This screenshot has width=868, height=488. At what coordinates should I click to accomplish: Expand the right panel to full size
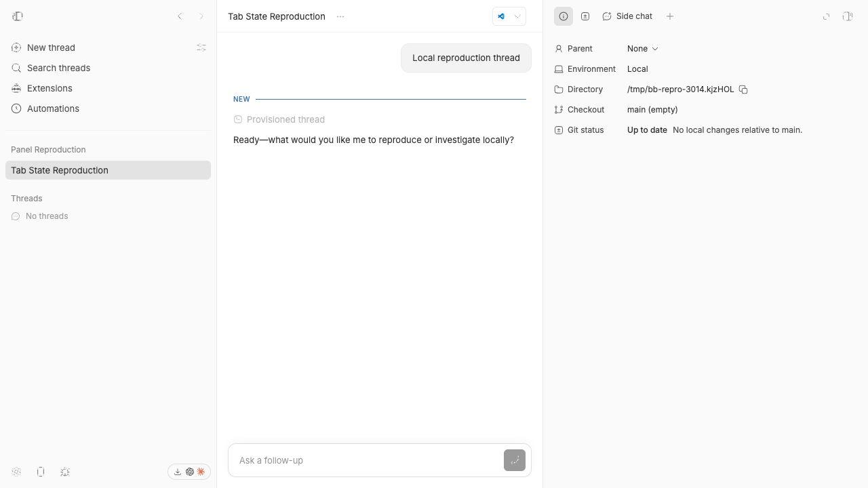pyautogui.click(x=826, y=16)
